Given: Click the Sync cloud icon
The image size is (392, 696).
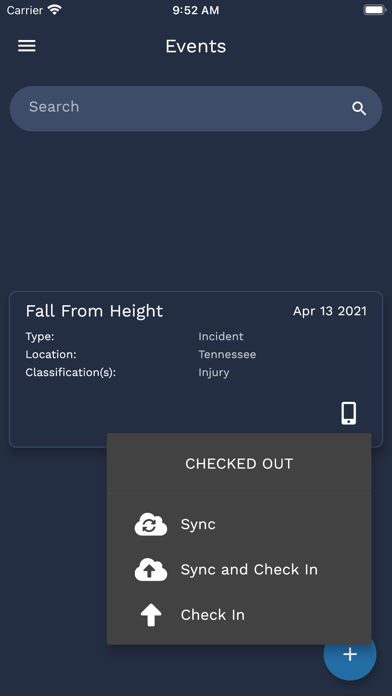Looking at the screenshot, I should 151,524.
